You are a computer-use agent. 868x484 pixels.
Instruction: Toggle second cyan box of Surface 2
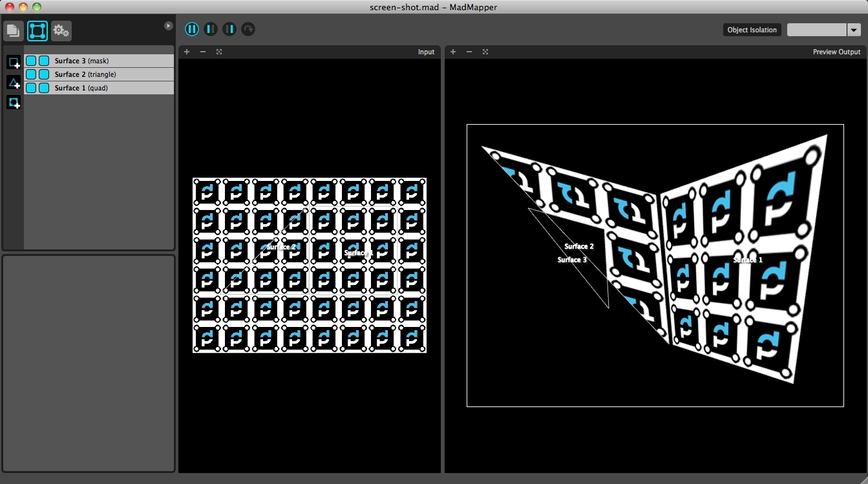pyautogui.click(x=44, y=74)
